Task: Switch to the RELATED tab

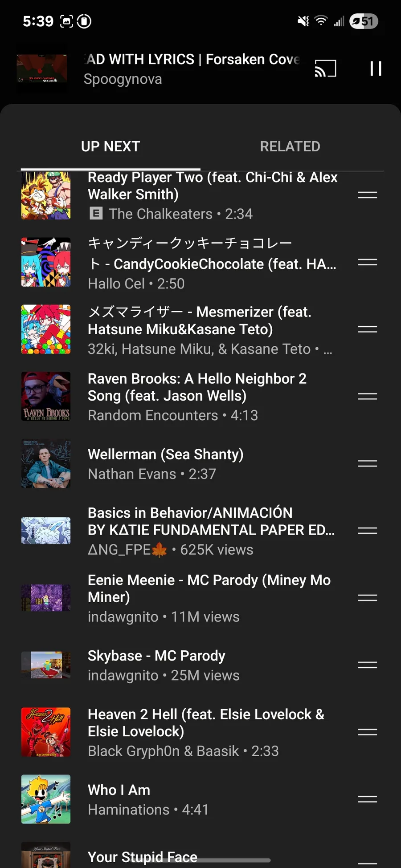Action: [290, 146]
